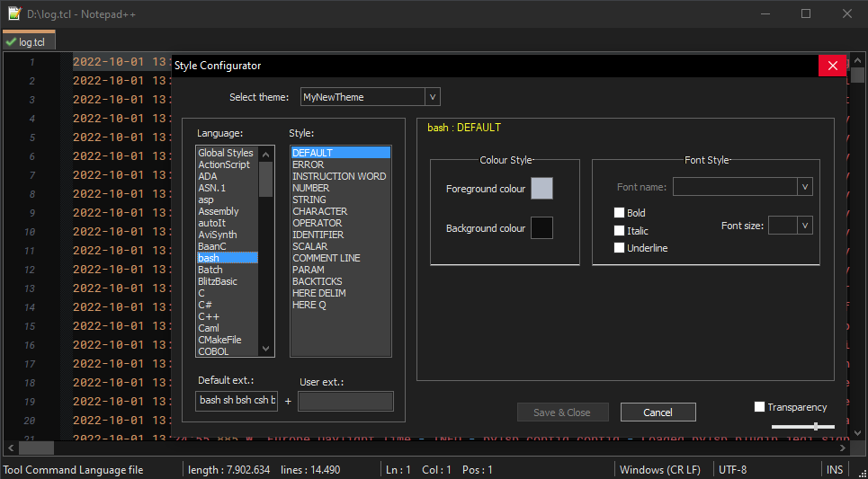The image size is (868, 479).
Task: Enable the Underline checkbox
Action: click(620, 248)
